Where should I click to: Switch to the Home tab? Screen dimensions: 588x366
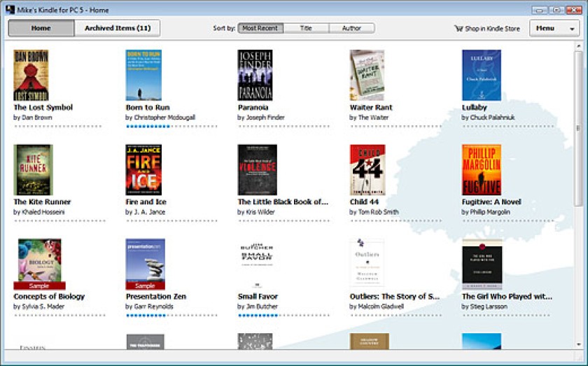pos(41,28)
